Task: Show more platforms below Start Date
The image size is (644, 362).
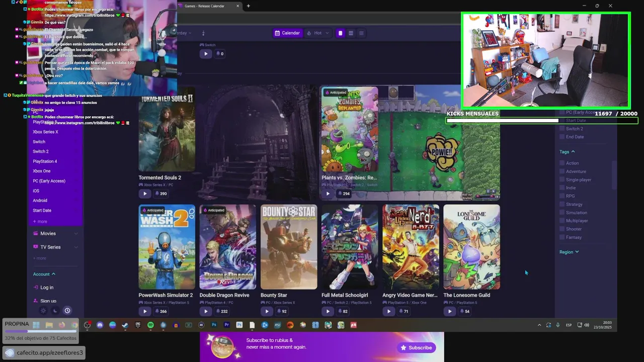Action: pyautogui.click(x=40, y=221)
